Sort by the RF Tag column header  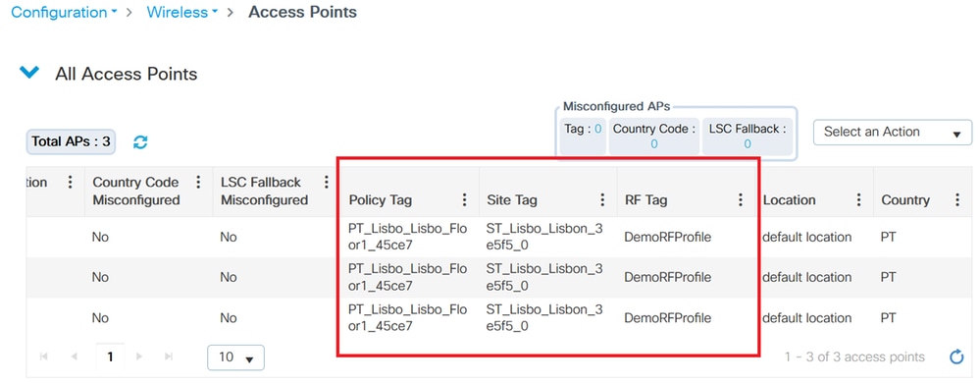pyautogui.click(x=645, y=200)
